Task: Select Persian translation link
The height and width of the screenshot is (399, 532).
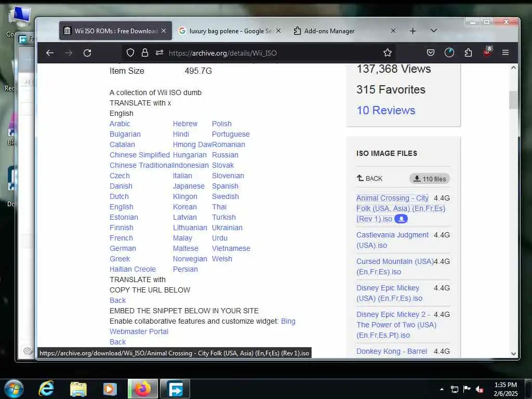Action: [x=185, y=269]
